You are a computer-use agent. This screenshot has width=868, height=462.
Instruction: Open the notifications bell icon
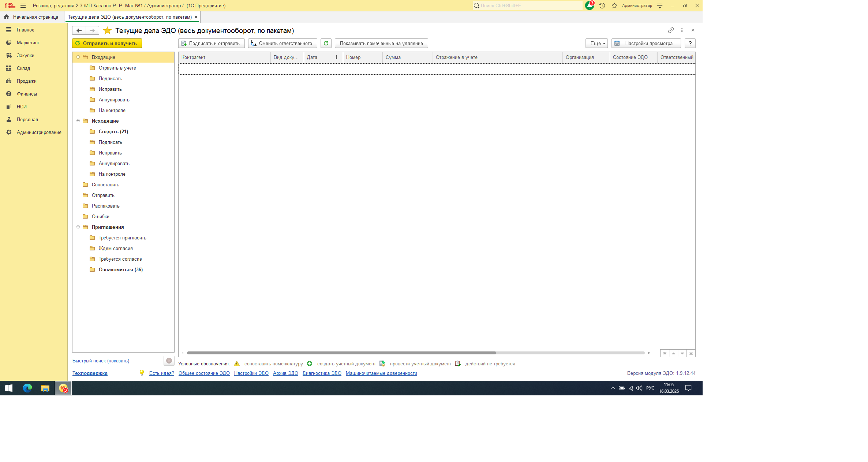click(x=589, y=5)
